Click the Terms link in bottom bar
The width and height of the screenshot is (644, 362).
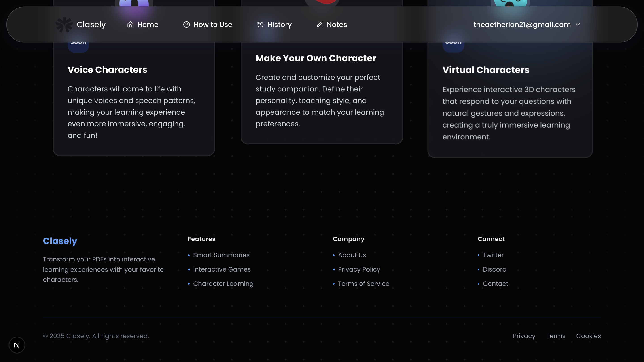[555, 336]
